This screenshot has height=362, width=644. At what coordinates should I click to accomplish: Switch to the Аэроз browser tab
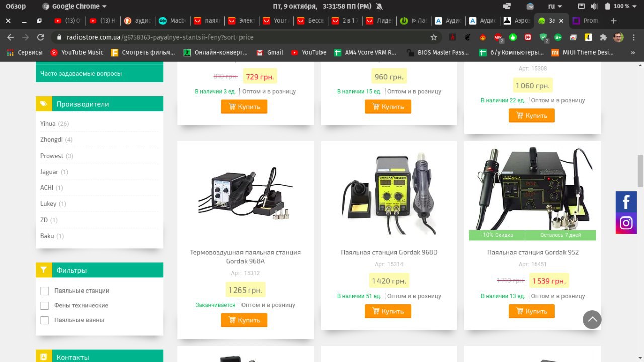[x=516, y=21]
